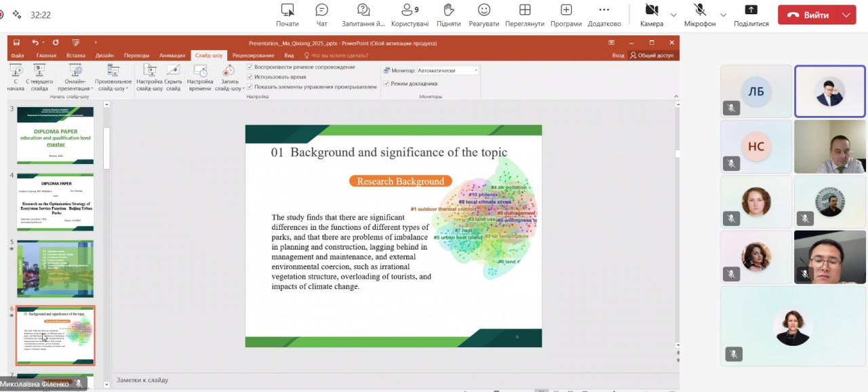Switch to Анимация tab

click(172, 56)
